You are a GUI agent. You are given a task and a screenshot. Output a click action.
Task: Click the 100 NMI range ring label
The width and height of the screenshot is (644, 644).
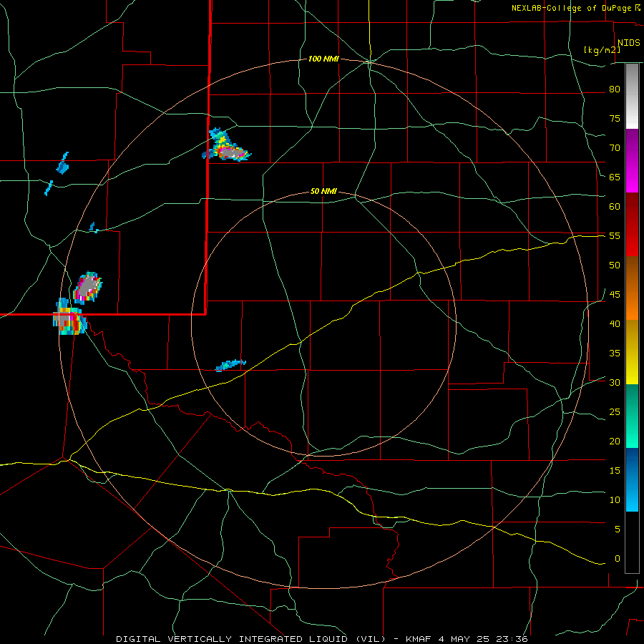pyautogui.click(x=323, y=59)
